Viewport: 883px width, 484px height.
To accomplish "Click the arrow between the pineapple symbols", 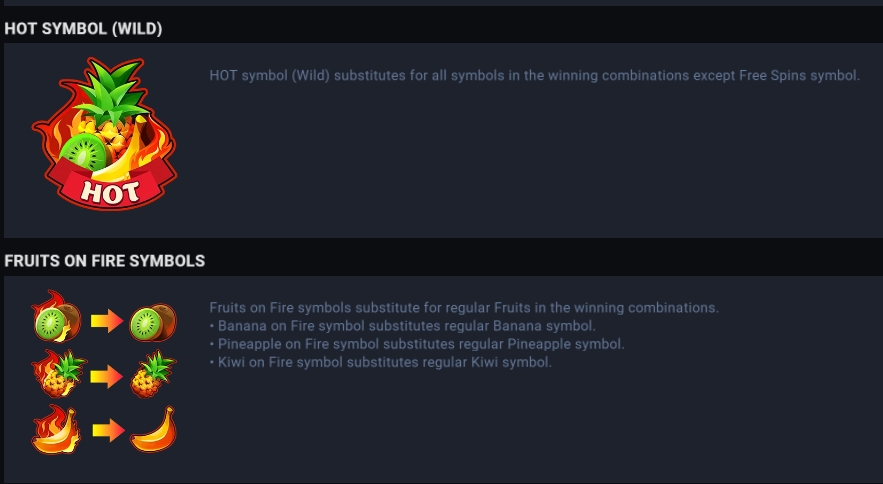I will (x=107, y=376).
